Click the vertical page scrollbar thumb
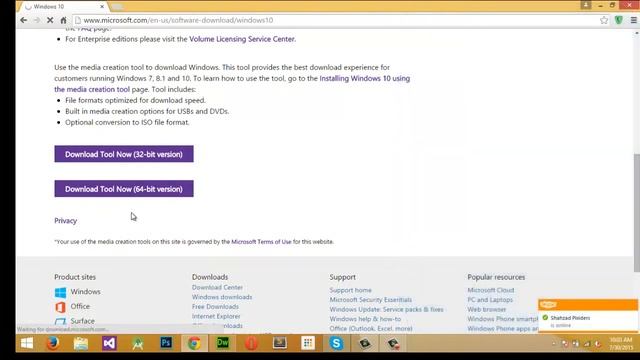 pos(636,212)
